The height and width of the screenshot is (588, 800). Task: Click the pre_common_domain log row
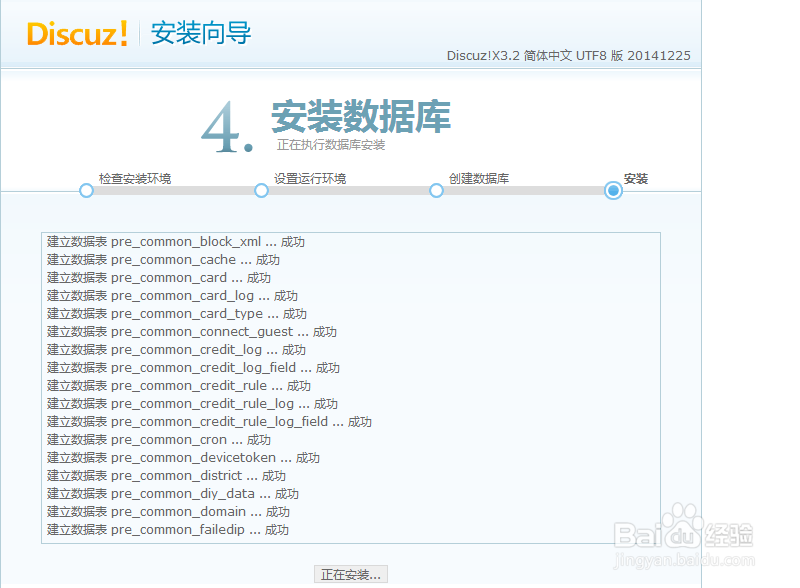click(x=168, y=511)
